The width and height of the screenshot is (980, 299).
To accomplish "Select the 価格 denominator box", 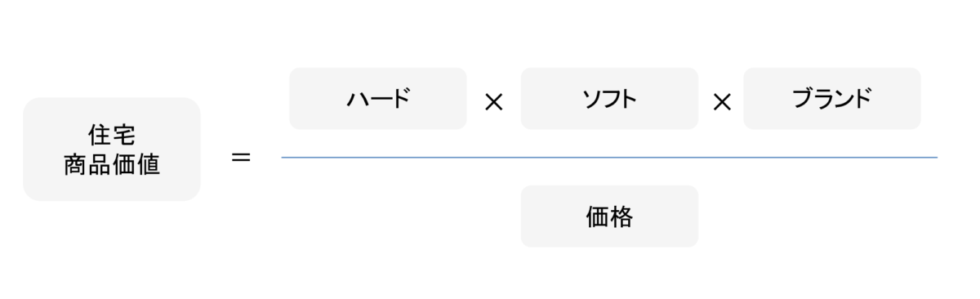I will [x=610, y=216].
